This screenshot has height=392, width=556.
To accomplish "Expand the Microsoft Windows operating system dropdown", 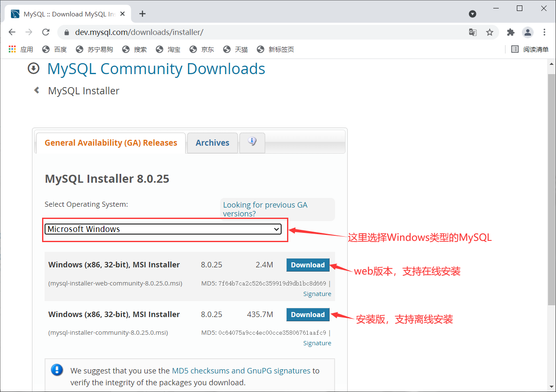I will point(163,229).
